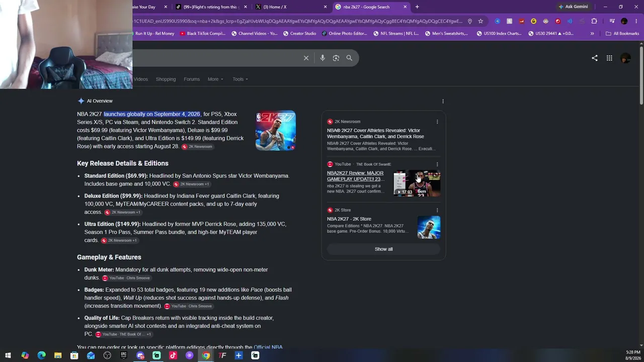Open TikTok from the taskbar
This screenshot has height=362, width=644.
pos(173,355)
